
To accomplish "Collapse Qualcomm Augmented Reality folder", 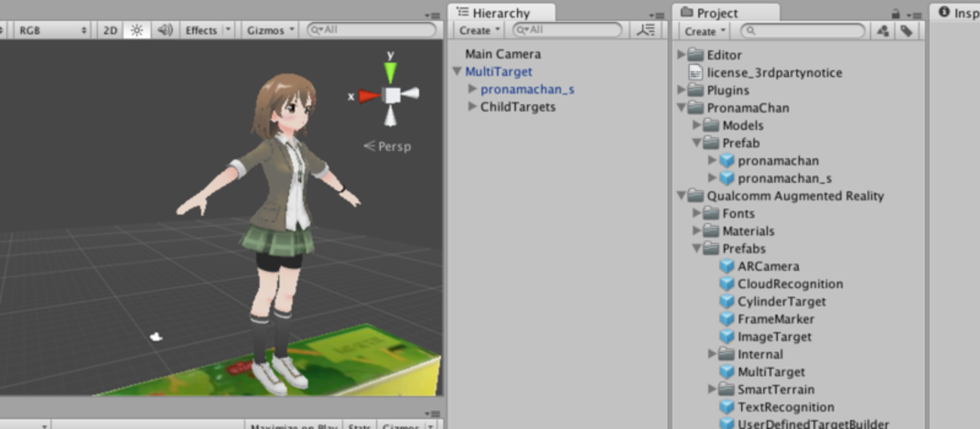I will point(681,196).
